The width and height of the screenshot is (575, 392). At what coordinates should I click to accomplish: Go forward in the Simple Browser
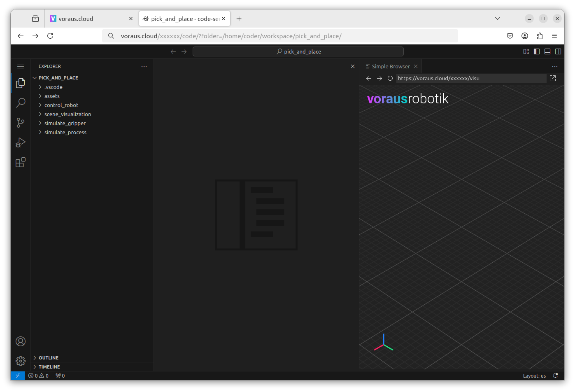point(379,78)
